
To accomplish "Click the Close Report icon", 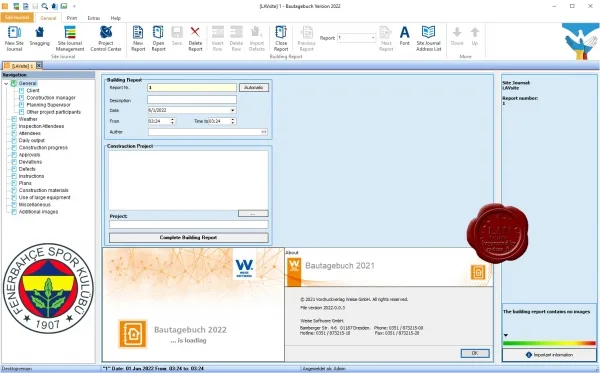I will [x=281, y=33].
